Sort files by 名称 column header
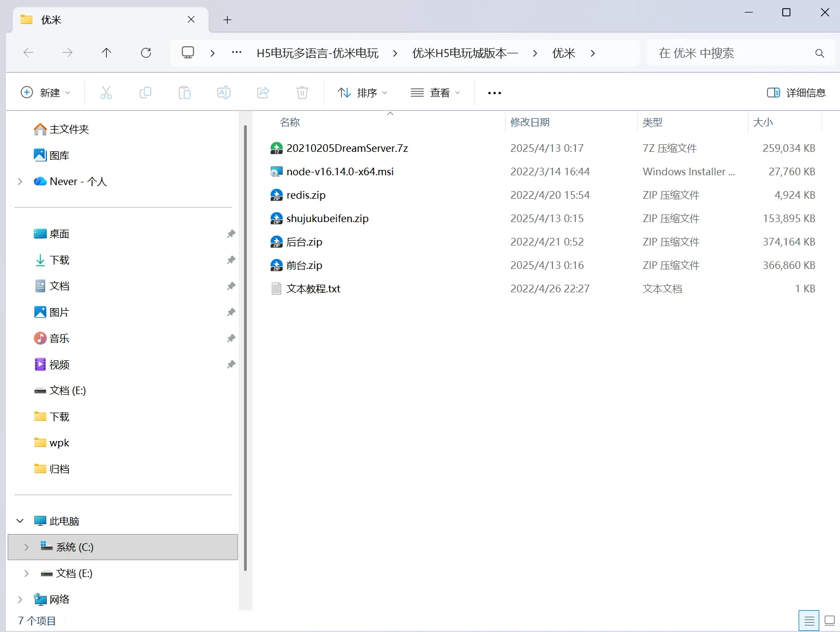The image size is (840, 632). click(x=290, y=122)
